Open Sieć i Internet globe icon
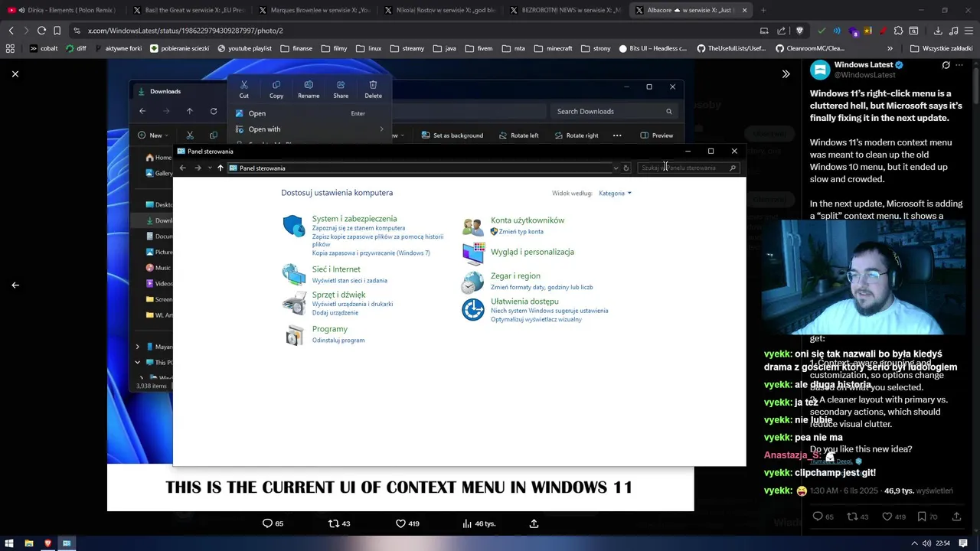 [293, 274]
